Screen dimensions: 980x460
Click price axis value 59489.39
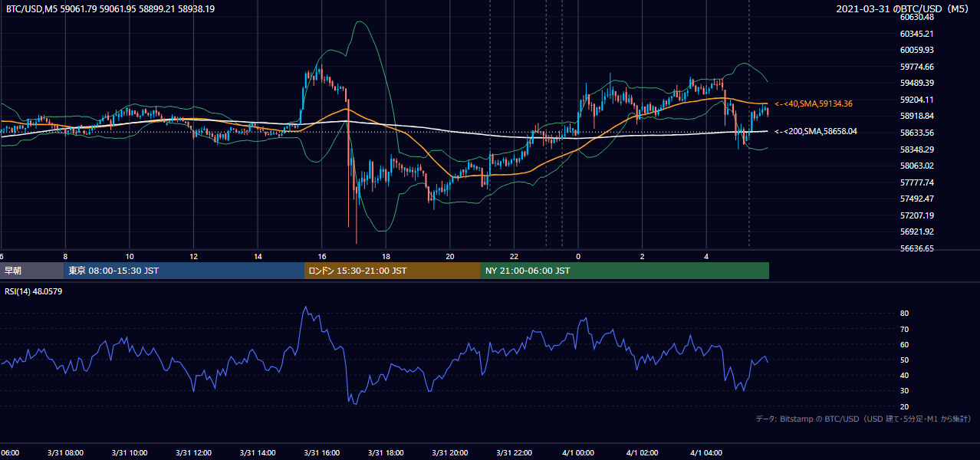click(916, 83)
